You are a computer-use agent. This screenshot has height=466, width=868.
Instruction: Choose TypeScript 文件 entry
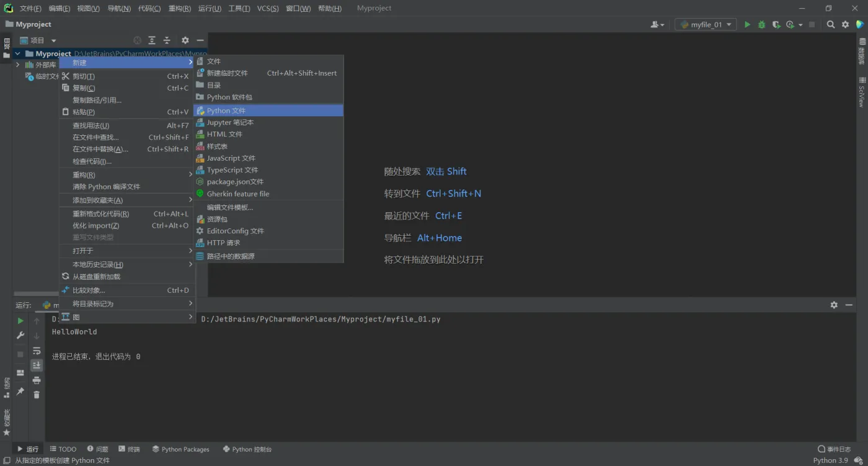[x=268, y=170]
